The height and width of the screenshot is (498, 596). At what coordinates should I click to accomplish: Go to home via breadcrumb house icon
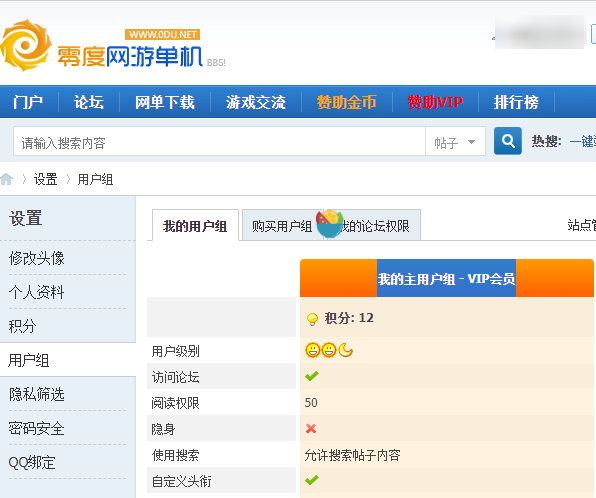click(6, 179)
